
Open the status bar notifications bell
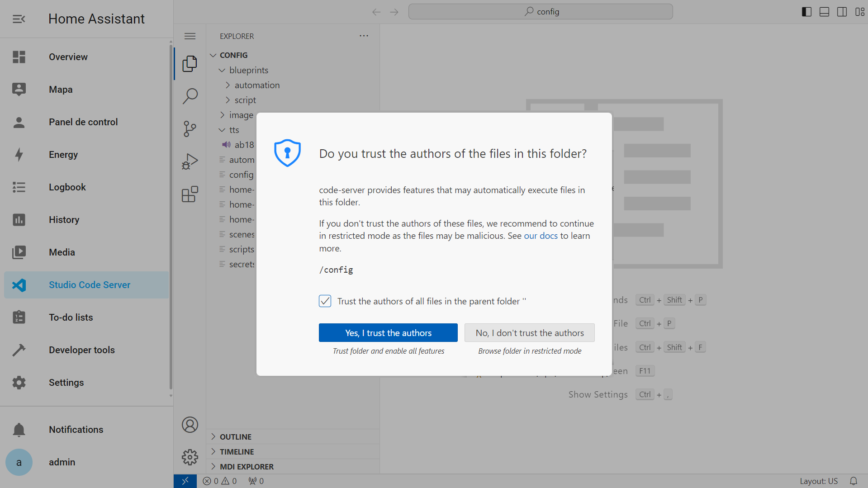[x=854, y=481]
